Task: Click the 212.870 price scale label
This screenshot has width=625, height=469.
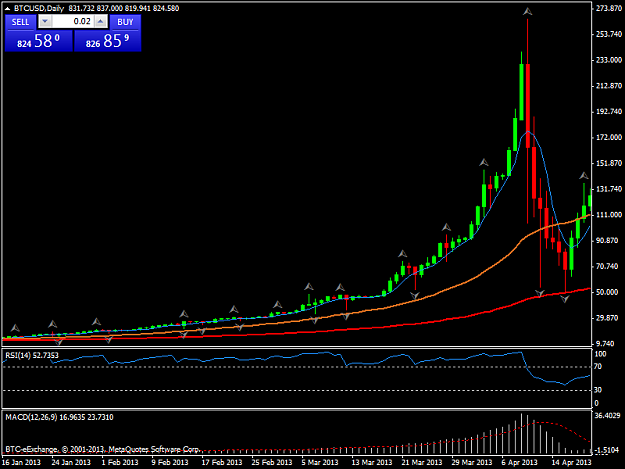Action: [x=609, y=86]
